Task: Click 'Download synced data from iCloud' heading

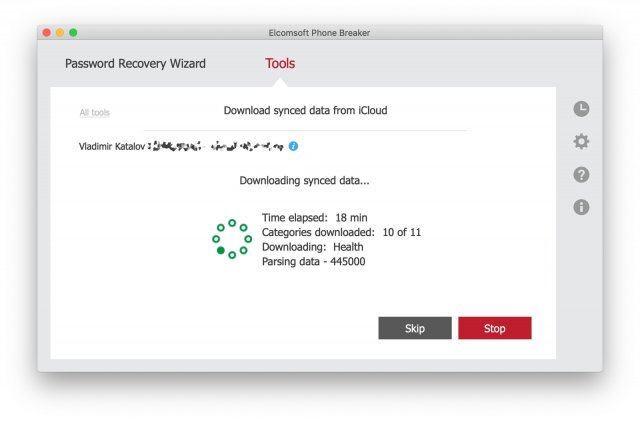Action: click(305, 111)
